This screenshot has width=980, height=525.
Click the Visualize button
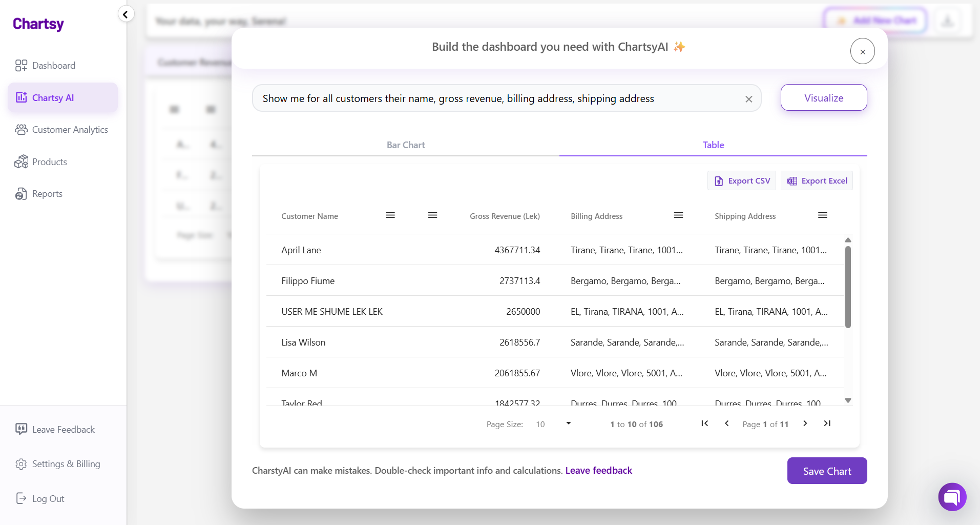pyautogui.click(x=823, y=97)
